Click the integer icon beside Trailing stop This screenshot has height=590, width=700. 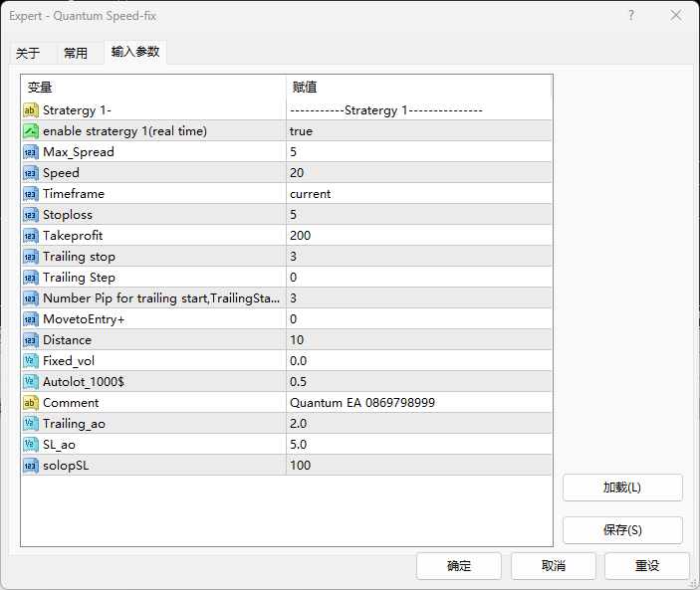click(x=30, y=257)
